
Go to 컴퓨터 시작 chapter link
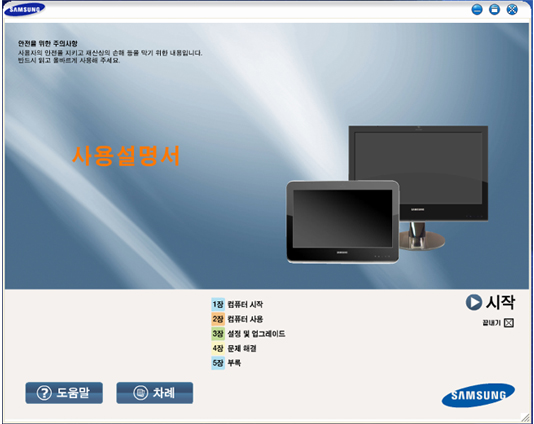tap(245, 304)
